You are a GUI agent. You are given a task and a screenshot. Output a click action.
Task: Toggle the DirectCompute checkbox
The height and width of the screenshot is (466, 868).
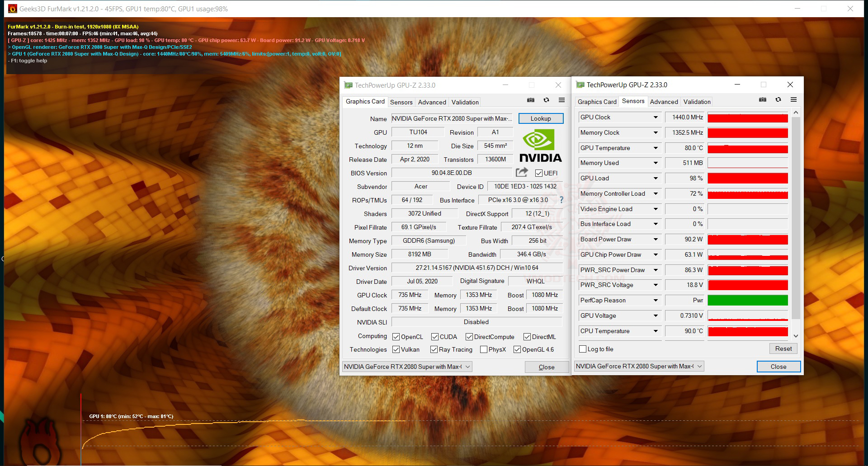469,337
